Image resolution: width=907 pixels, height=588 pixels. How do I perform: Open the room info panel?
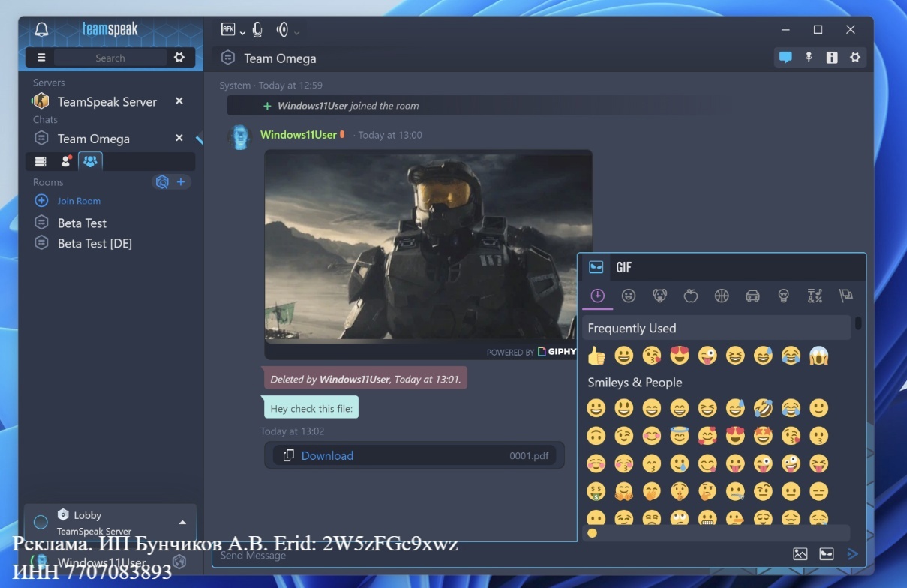click(832, 57)
